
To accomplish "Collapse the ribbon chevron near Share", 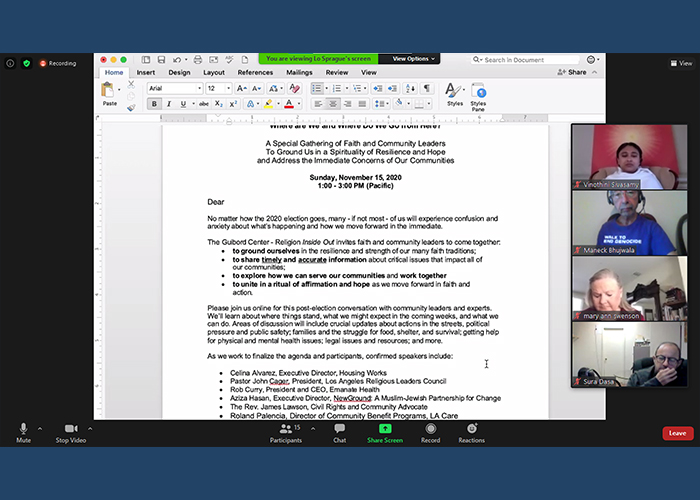I will coord(594,72).
